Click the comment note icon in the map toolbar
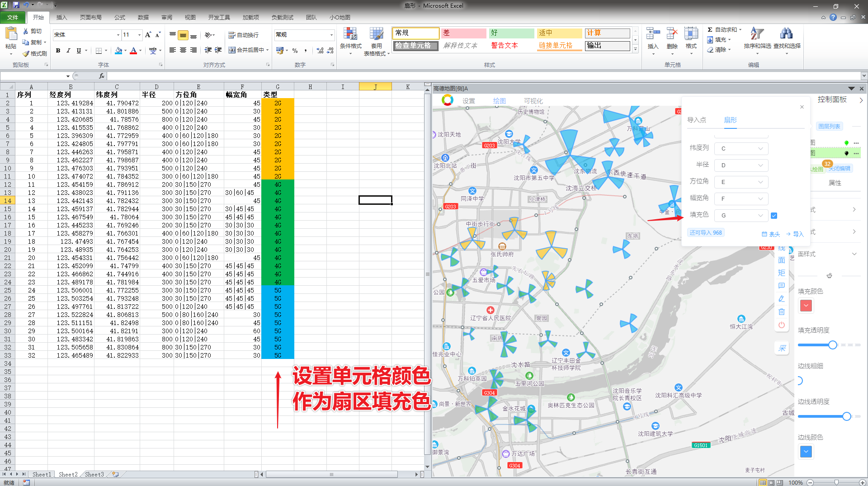Screen dimensions: 868x486 [x=782, y=286]
